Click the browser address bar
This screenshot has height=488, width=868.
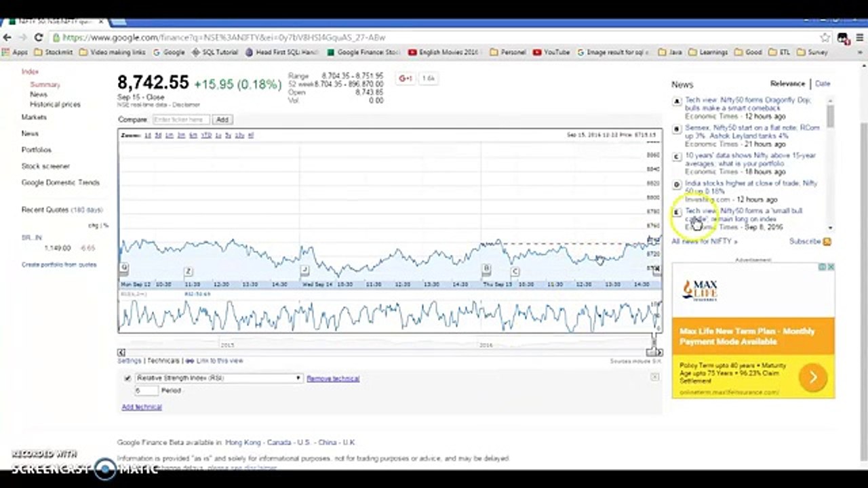(434, 38)
